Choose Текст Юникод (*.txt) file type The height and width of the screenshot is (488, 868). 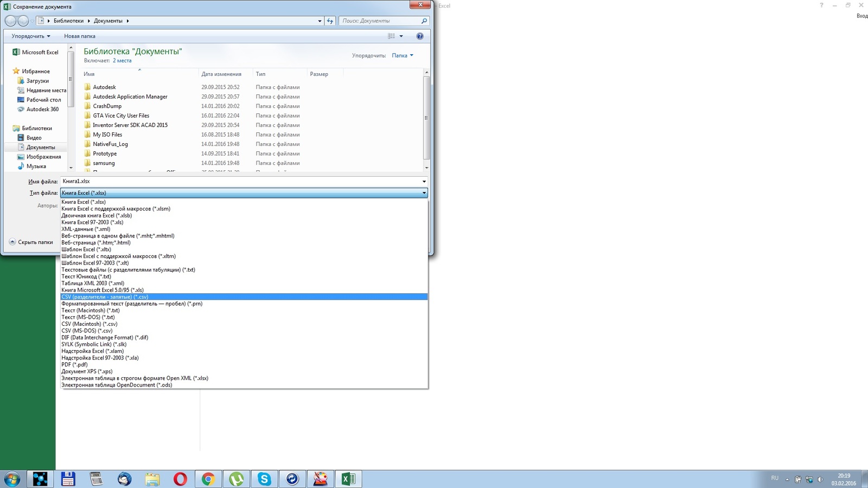(x=244, y=277)
